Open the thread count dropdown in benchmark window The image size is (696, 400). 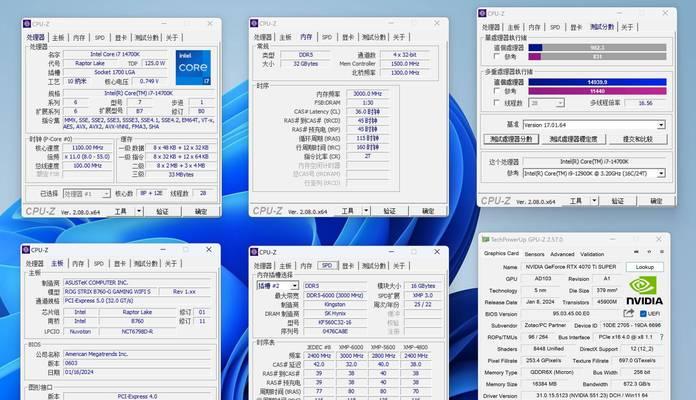point(546,103)
